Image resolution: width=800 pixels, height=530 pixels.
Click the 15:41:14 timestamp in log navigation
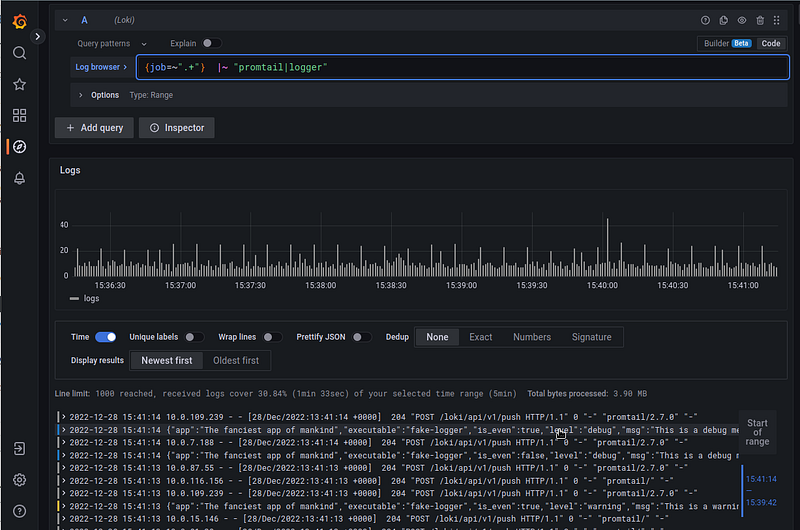tap(761, 479)
